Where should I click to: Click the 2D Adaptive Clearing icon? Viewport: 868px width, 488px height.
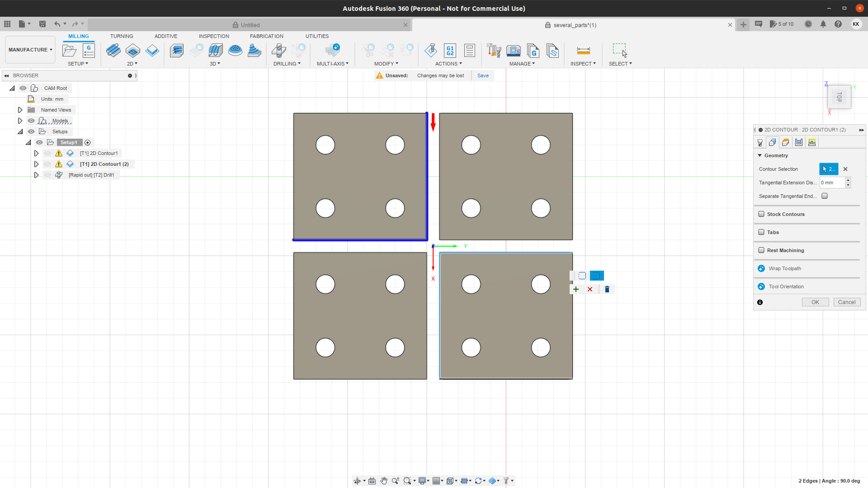[x=113, y=50]
